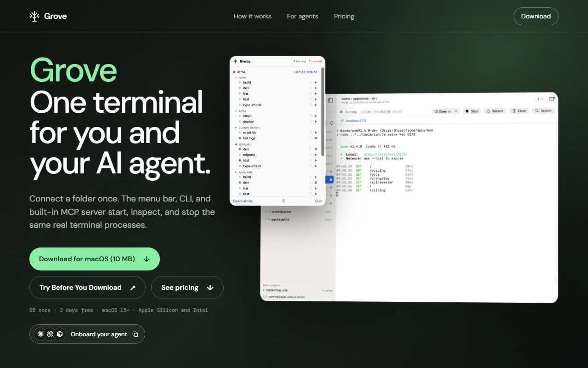Stop the tail logs script
The height and width of the screenshot is (368, 588).
click(316, 138)
